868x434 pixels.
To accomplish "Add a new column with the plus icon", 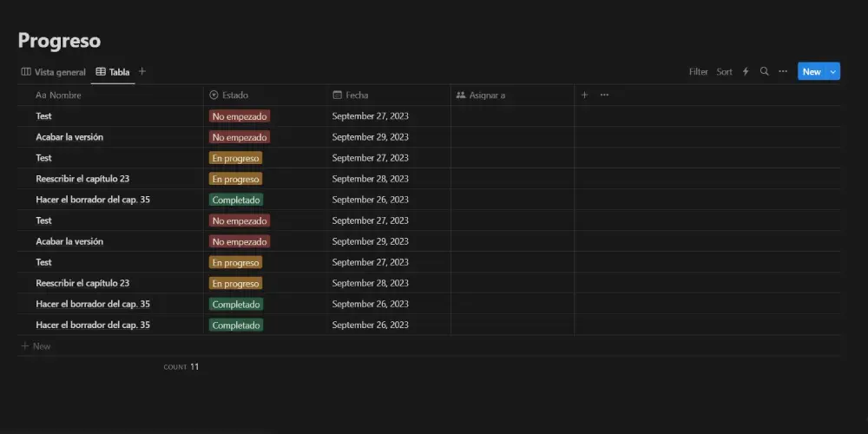I will [584, 95].
